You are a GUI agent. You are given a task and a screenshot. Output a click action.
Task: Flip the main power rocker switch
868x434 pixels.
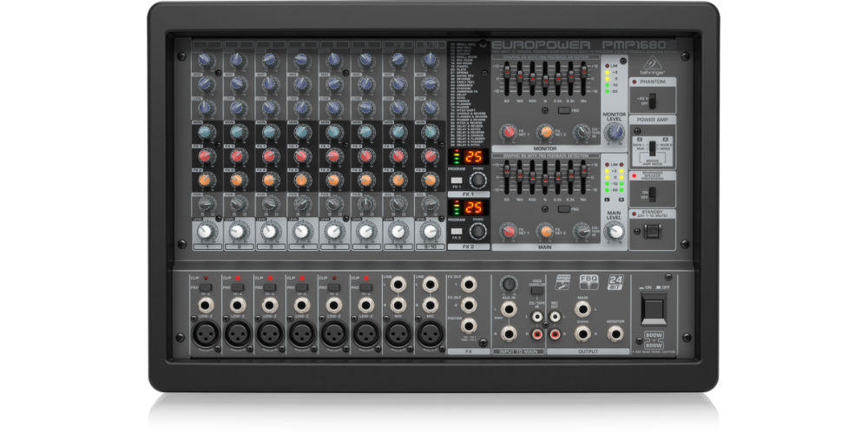coord(654,309)
